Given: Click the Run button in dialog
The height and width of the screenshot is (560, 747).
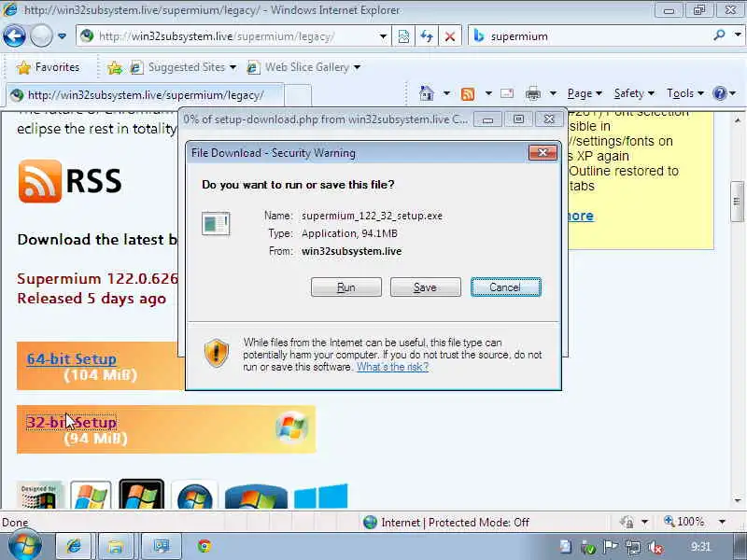Looking at the screenshot, I should pyautogui.click(x=346, y=287).
